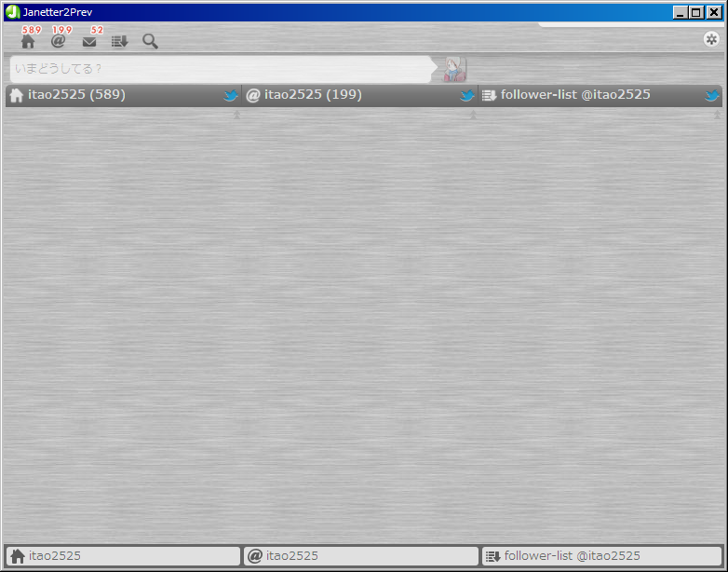Click the profile avatar next to tweet box

point(454,69)
